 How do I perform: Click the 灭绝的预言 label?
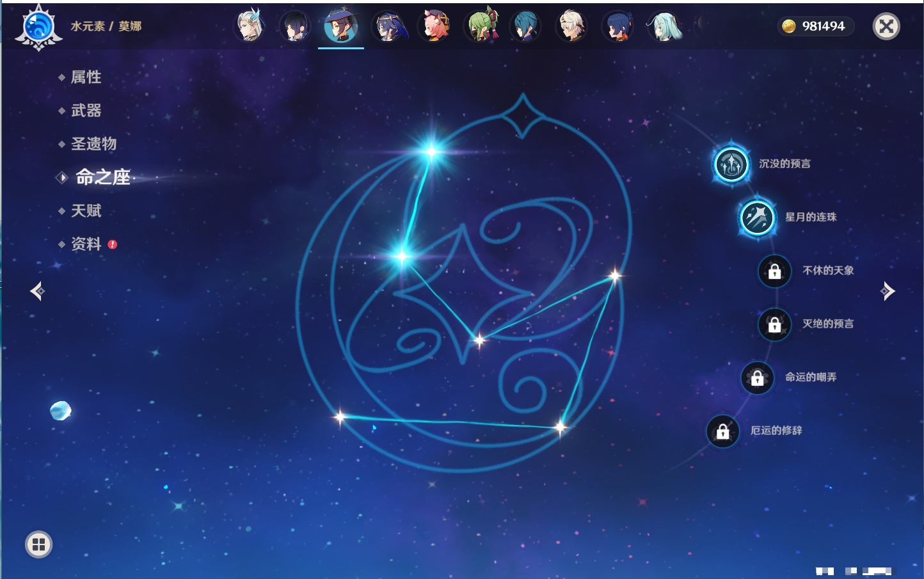[x=828, y=324]
